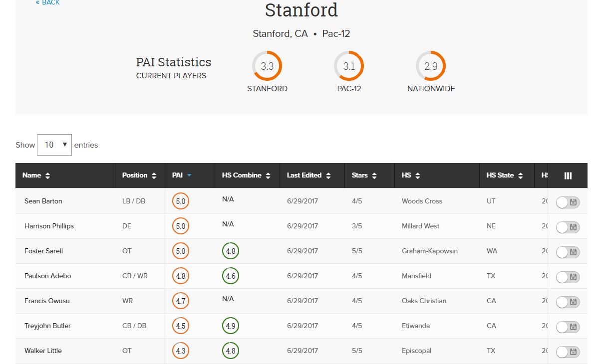Open player Treyjohn Butler's name
Viewport: 600px width, 364px height.
click(47, 326)
